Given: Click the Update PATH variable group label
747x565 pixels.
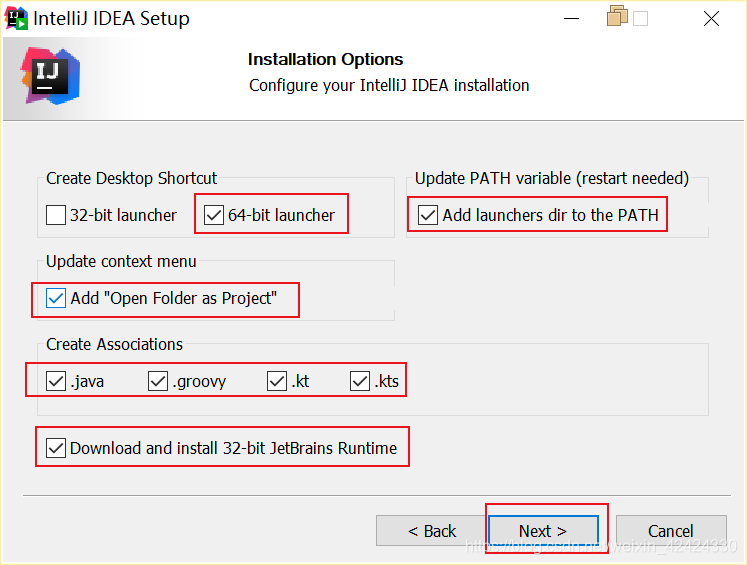Looking at the screenshot, I should coord(552,178).
